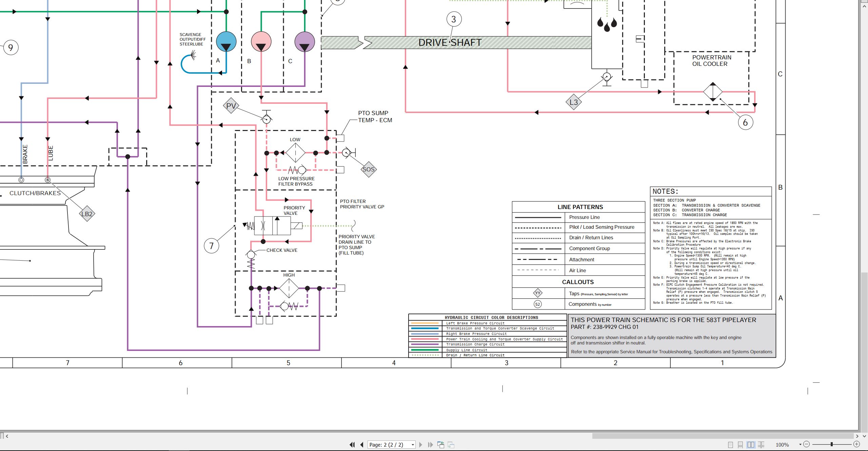Viewport: 868px width, 451px height.
Task: Switch to continuous page layout
Action: click(741, 445)
